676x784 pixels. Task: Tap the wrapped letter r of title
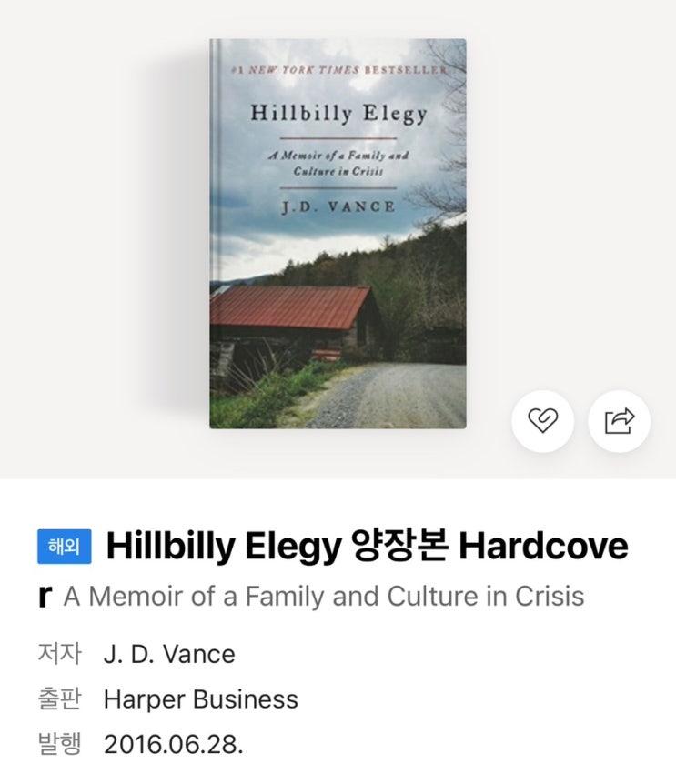pyautogui.click(x=45, y=596)
